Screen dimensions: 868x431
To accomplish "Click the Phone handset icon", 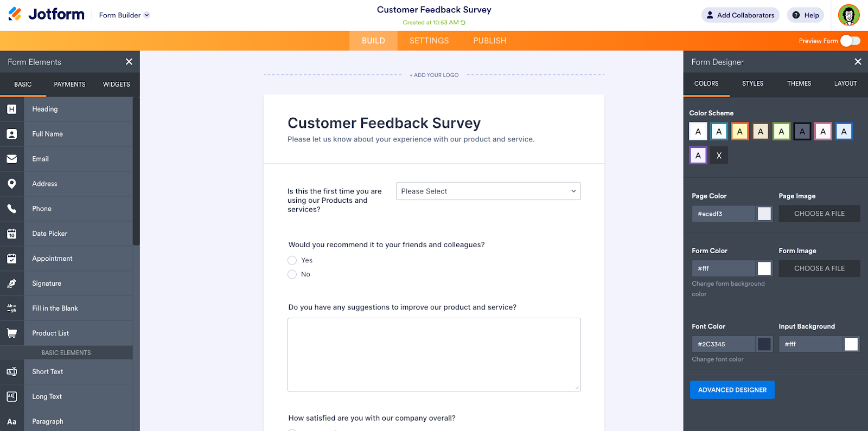I will (x=12, y=209).
